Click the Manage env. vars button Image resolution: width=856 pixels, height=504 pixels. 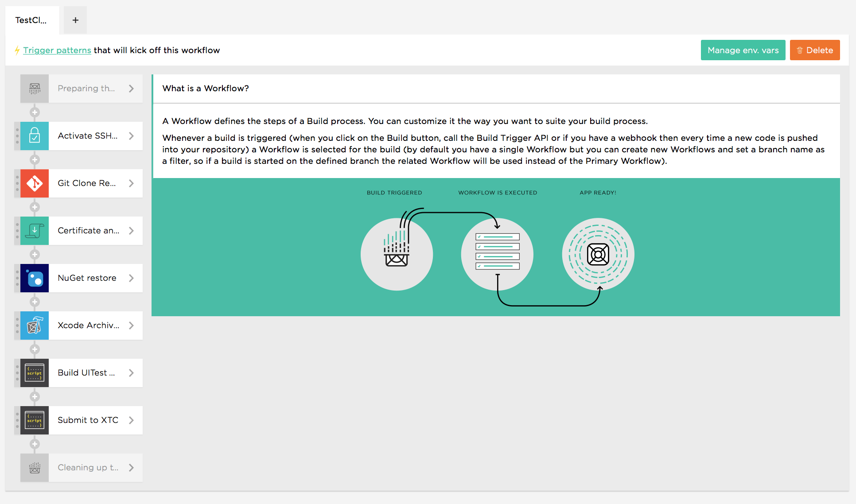(x=743, y=50)
